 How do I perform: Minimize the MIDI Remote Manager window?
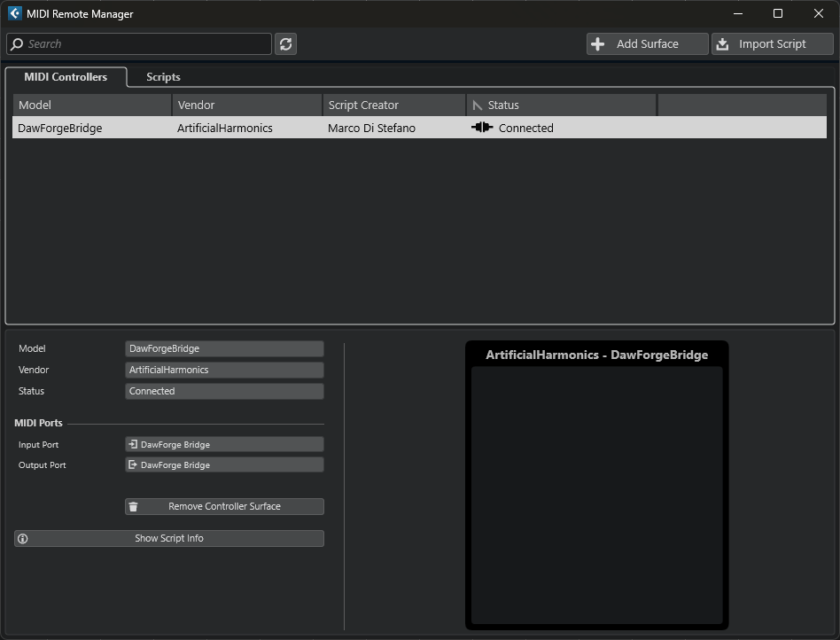738,13
